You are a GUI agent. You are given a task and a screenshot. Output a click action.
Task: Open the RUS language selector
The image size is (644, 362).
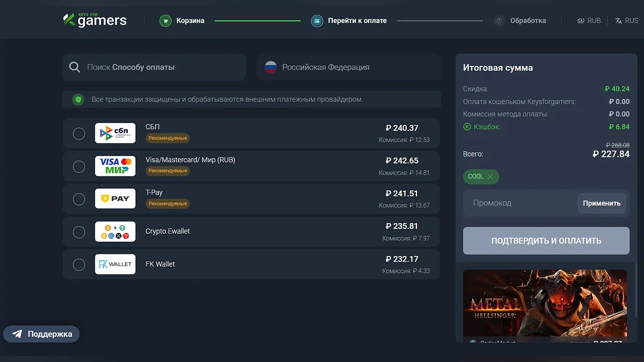pos(627,21)
